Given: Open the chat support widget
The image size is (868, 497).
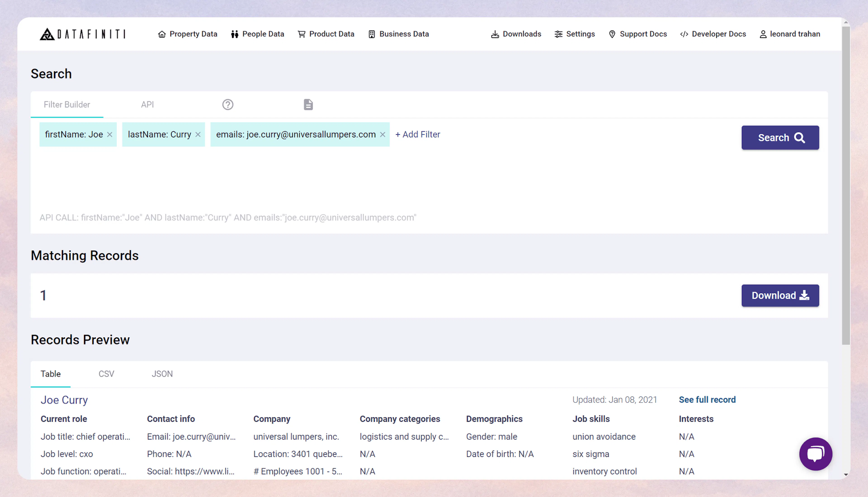Looking at the screenshot, I should click(x=816, y=454).
